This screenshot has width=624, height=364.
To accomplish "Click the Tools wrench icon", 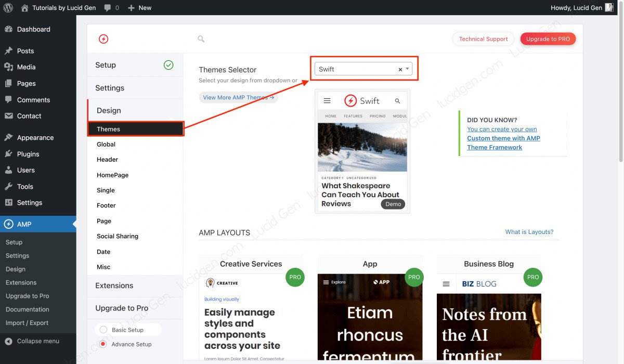I will click(8, 187).
